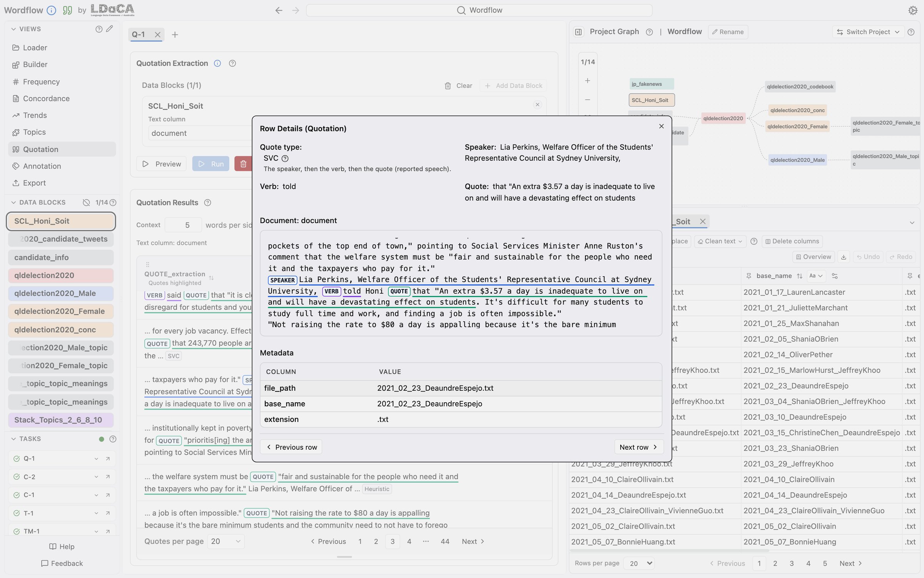Select the Stack_Topics_2_6_8_10 data block
The height and width of the screenshot is (578, 924).
61,420
